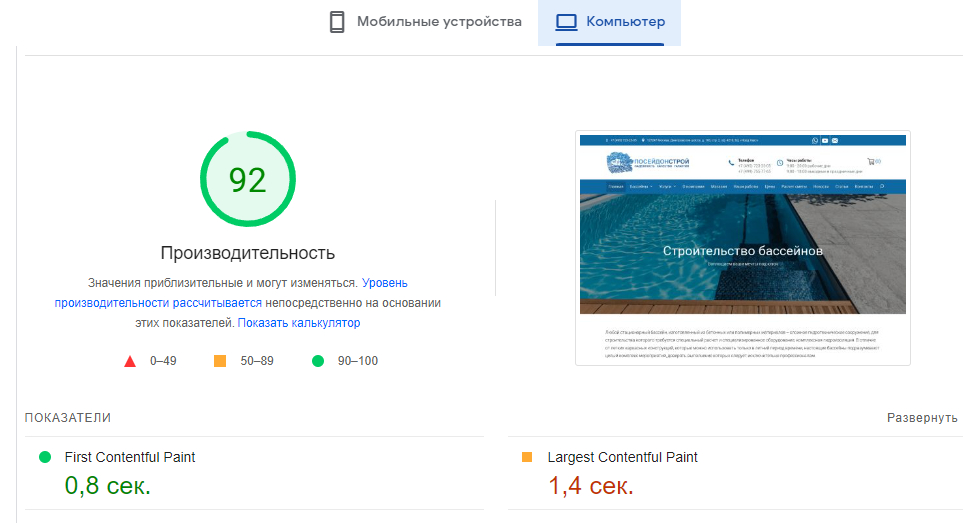Click the laptop icon in the Компьютер tab
Image resolution: width=963 pixels, height=523 pixels.
pyautogui.click(x=567, y=22)
